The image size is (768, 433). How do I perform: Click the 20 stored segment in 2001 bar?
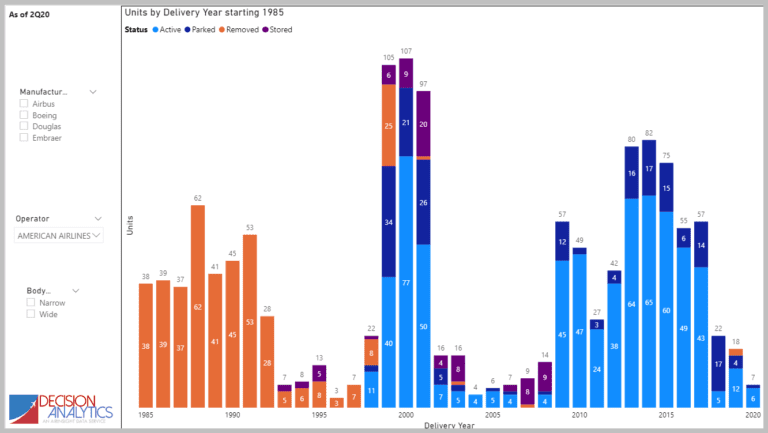[423, 124]
